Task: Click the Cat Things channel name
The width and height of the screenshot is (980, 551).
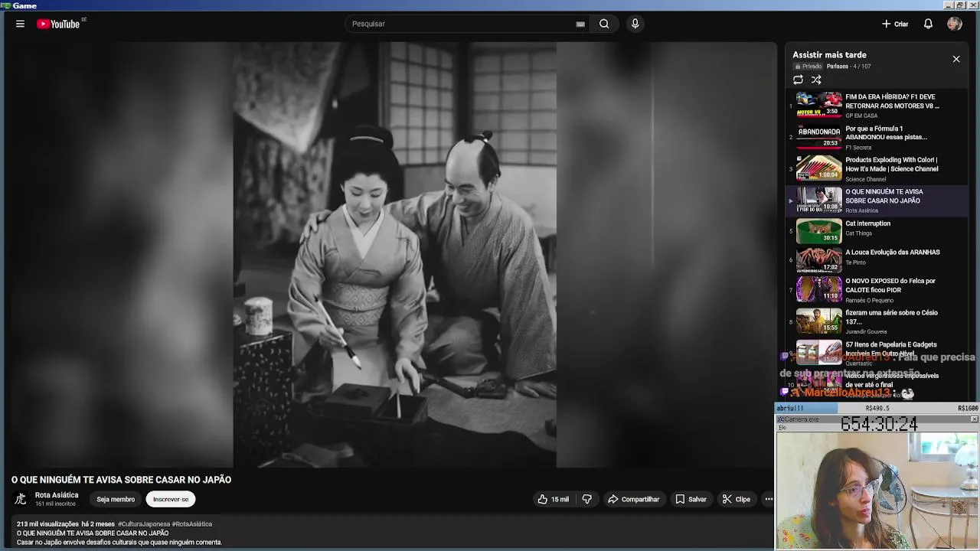Action: [858, 233]
